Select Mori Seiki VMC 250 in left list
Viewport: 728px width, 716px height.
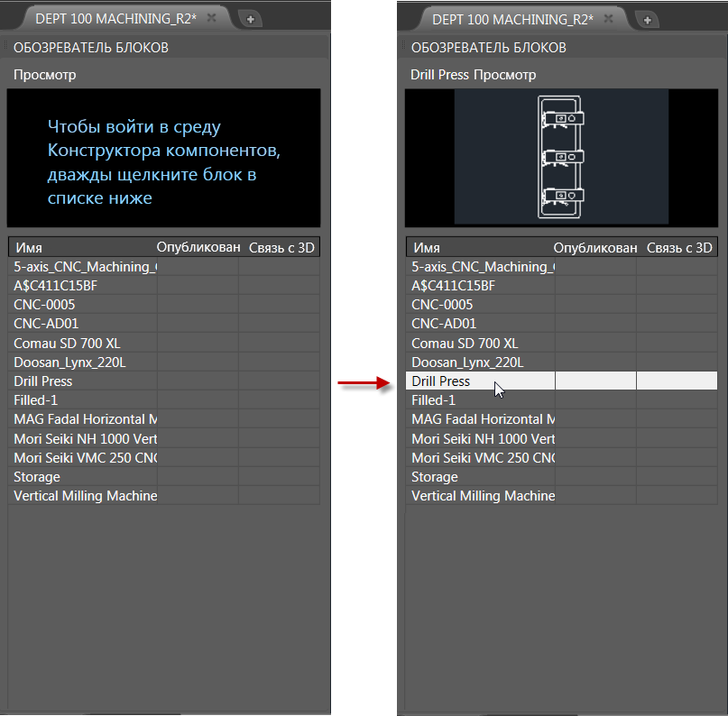click(164, 458)
